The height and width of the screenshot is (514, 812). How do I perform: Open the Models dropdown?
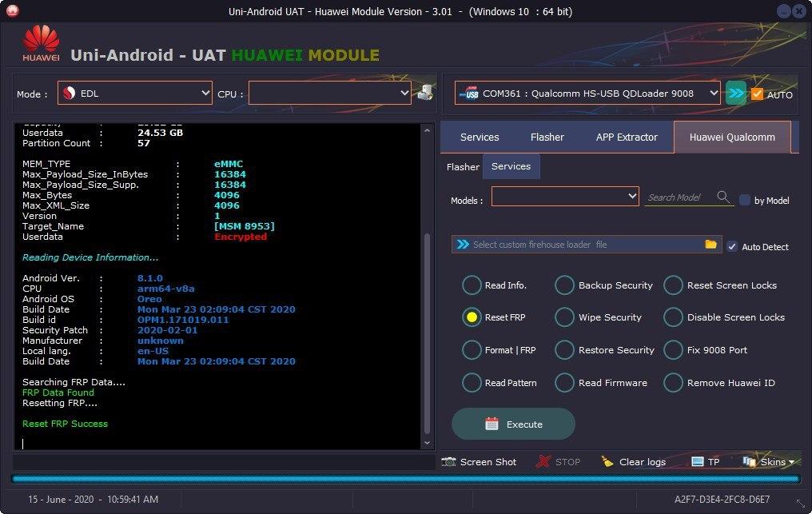click(565, 197)
